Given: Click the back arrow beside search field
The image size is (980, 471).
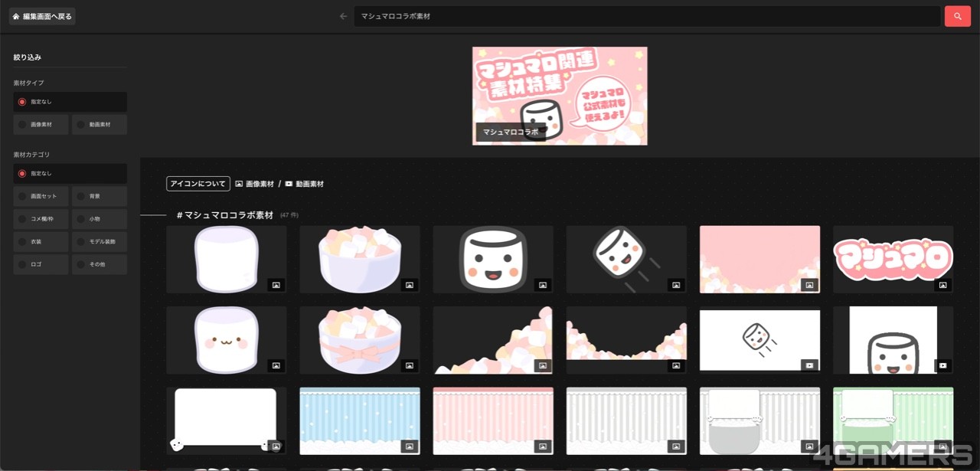Looking at the screenshot, I should click(343, 16).
